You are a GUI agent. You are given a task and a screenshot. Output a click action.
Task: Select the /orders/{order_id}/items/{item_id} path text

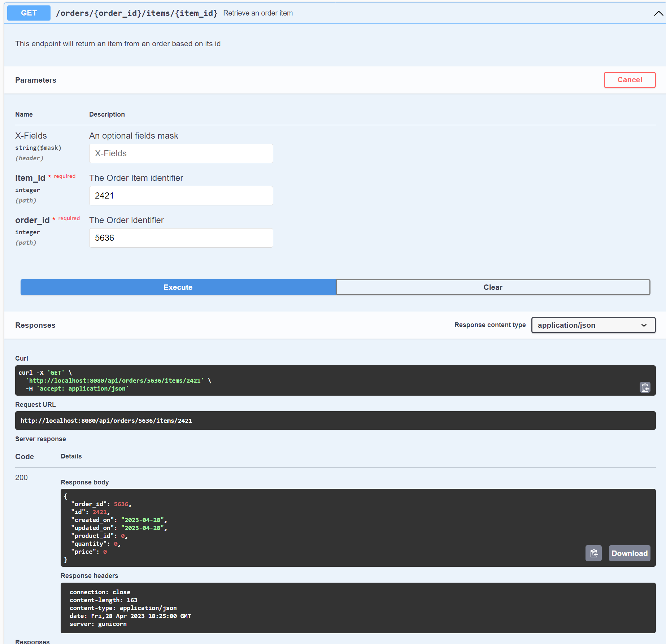click(x=136, y=13)
